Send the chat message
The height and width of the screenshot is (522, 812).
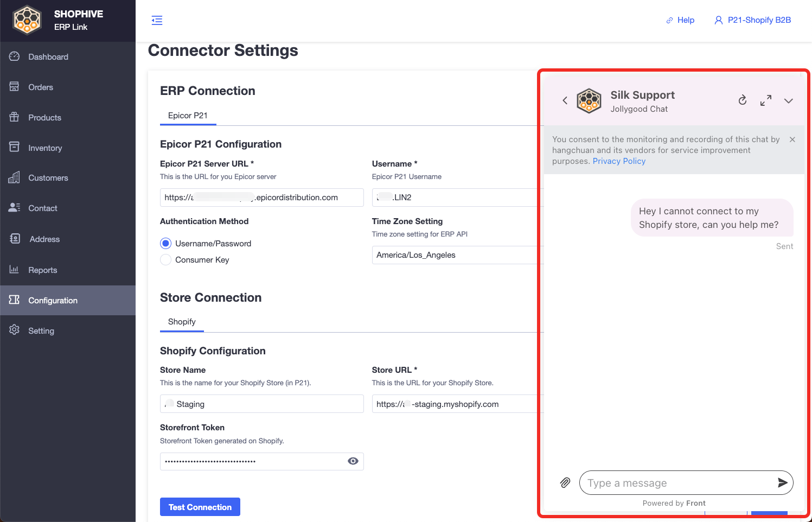click(782, 483)
